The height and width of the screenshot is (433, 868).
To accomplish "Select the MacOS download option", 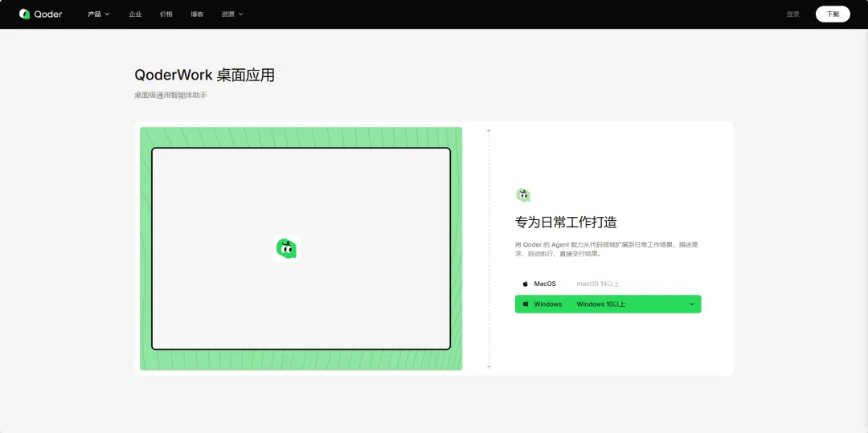I will point(608,284).
